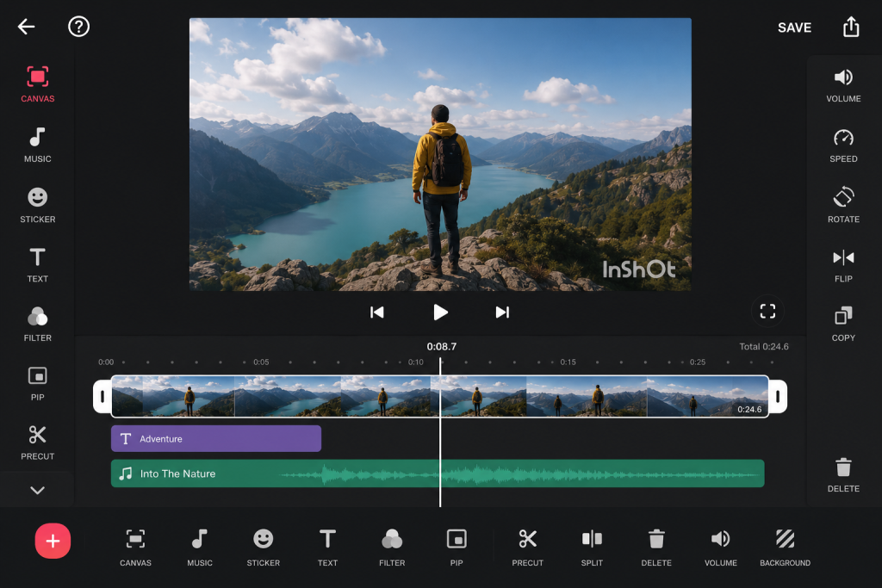Viewport: 882px width, 588px height.
Task: Click the 0:10 mark on the ruler
Action: tap(416, 362)
